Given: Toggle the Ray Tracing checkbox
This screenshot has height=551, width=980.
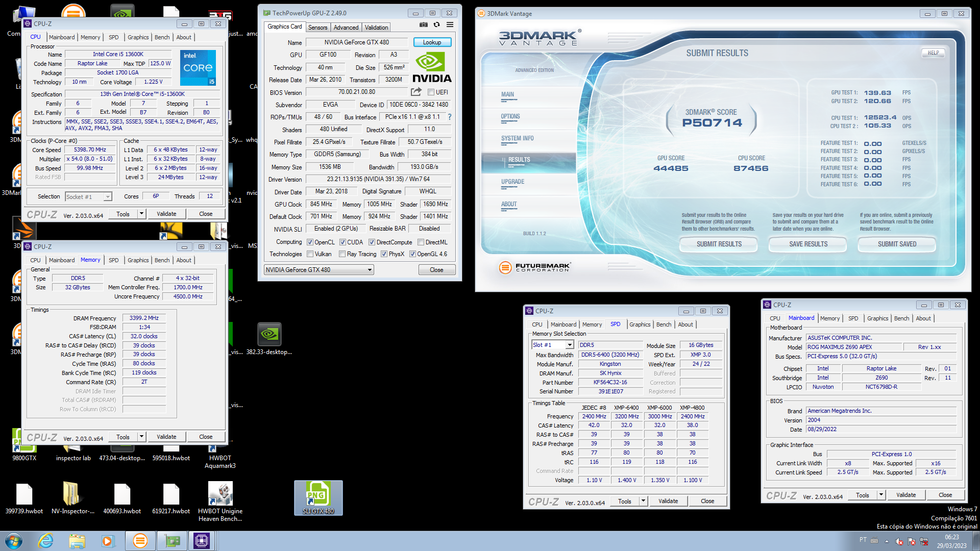Looking at the screenshot, I should click(x=342, y=254).
